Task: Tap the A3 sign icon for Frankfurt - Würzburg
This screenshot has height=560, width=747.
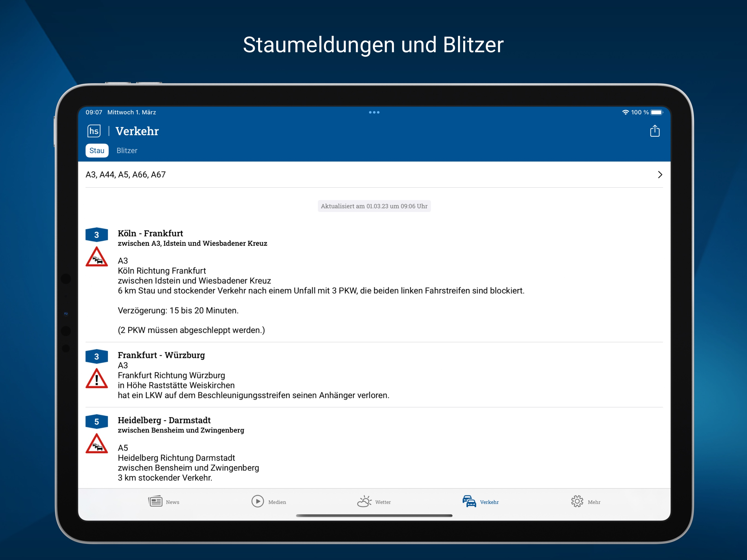Action: (97, 356)
